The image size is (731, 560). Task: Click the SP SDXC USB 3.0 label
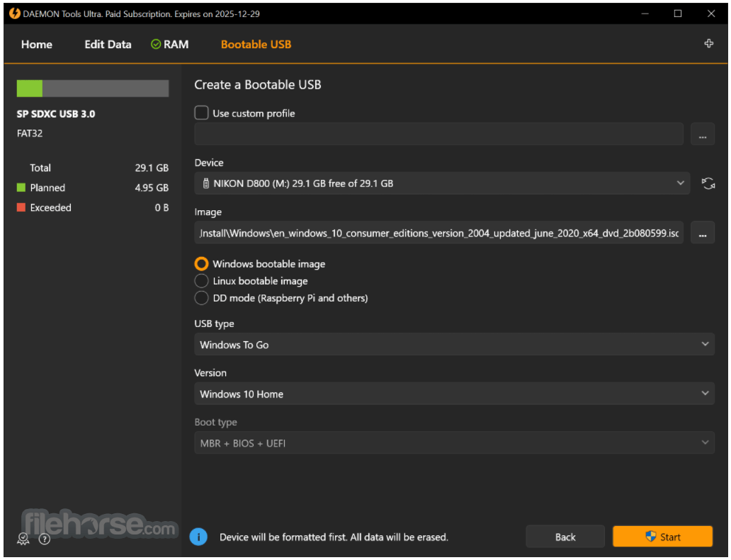click(x=56, y=114)
